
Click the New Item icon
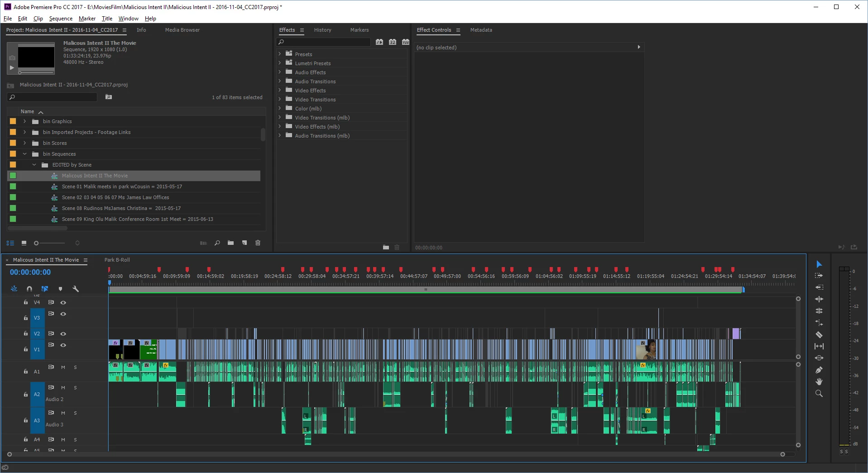coord(245,243)
